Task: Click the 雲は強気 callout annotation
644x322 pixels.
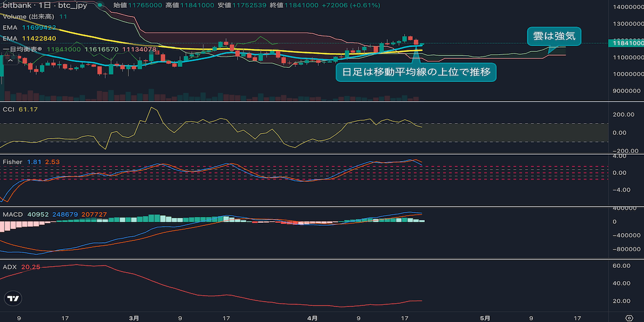Action: coord(554,36)
